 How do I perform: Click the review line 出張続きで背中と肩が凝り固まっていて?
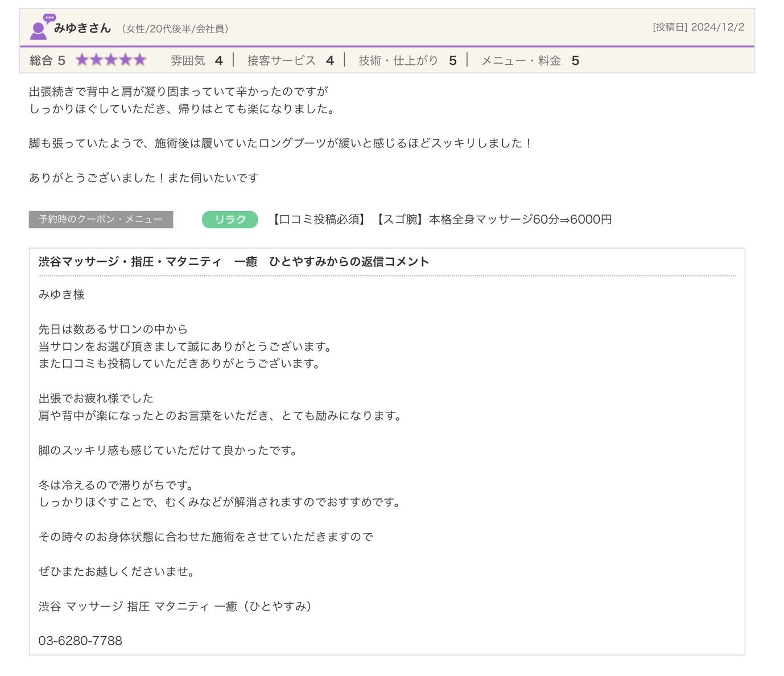pos(179,92)
